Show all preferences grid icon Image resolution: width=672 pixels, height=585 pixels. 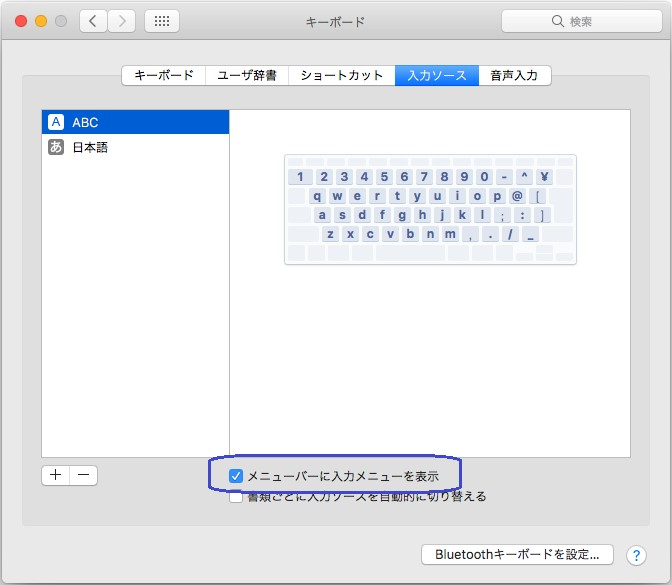point(162,21)
